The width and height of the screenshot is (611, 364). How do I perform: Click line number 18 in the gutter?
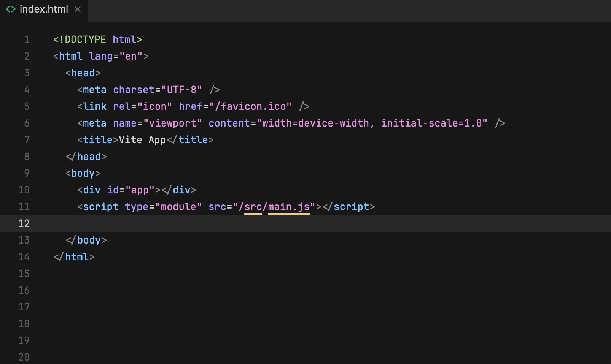pyautogui.click(x=24, y=324)
